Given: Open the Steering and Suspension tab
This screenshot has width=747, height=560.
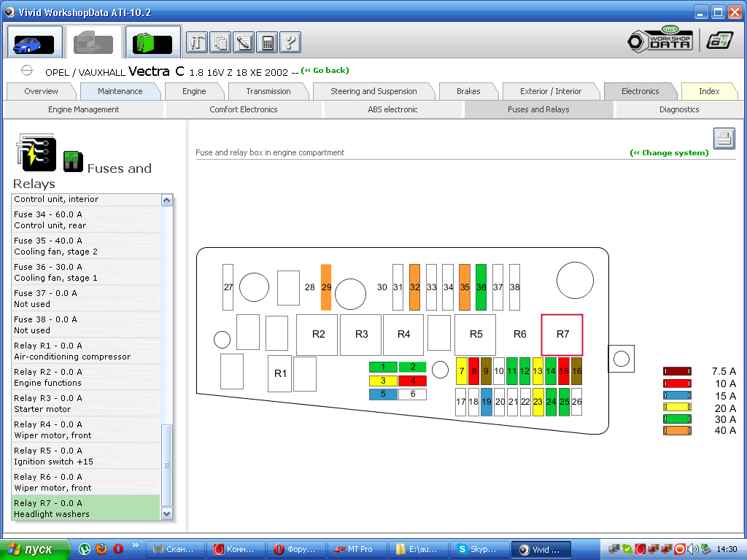Looking at the screenshot, I should [373, 91].
